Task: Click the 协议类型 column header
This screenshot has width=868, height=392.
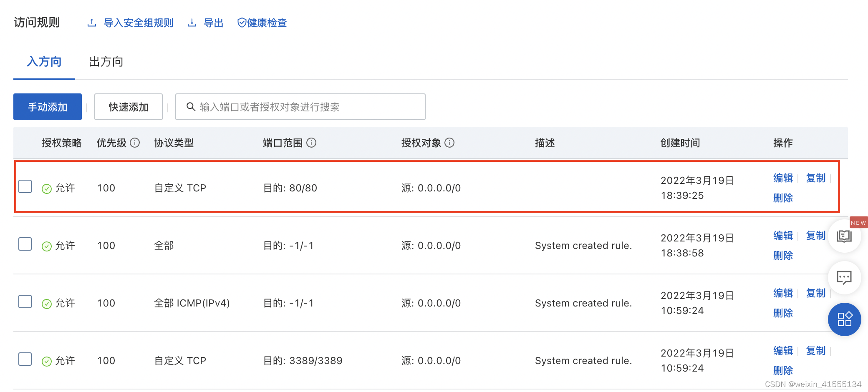Action: [x=174, y=143]
